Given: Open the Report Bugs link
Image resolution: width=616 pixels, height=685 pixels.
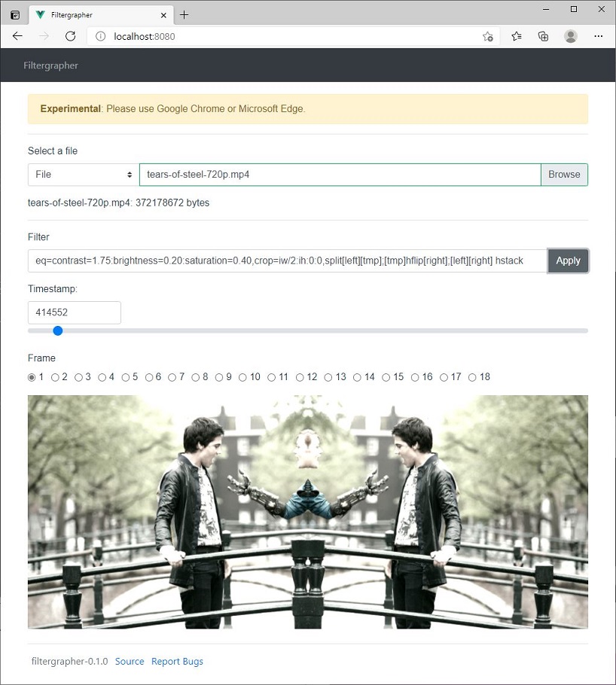Looking at the screenshot, I should point(177,662).
